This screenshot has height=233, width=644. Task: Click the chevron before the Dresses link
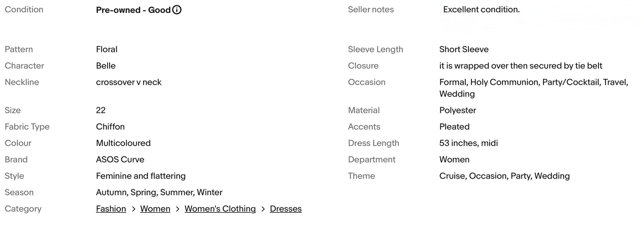[x=263, y=209]
